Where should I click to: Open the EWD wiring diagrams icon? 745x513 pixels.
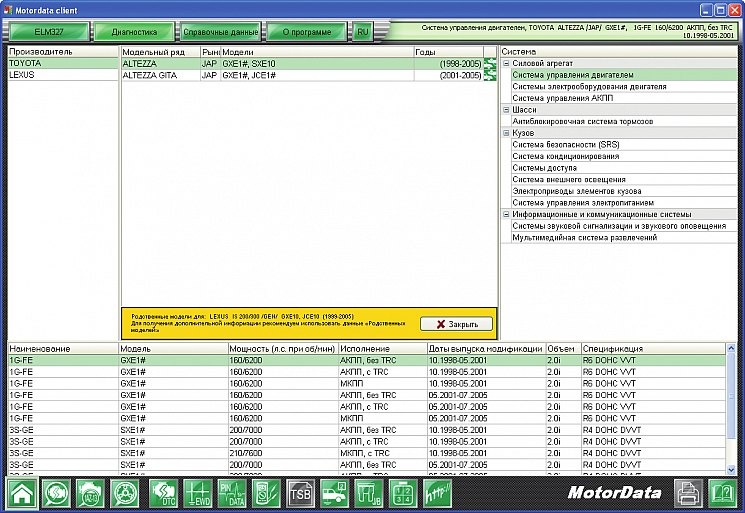[198, 494]
